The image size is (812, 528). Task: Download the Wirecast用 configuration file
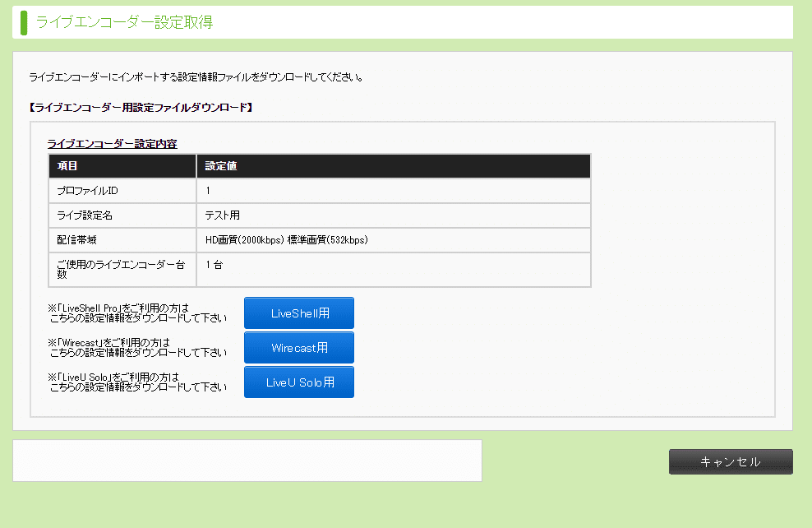click(x=298, y=347)
